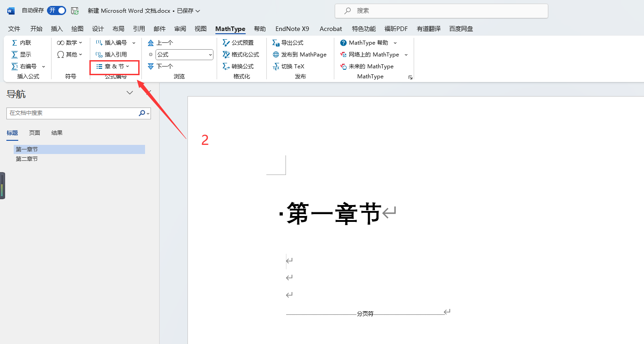
Task: Click 插入编号 equation number button
Action: [x=111, y=42]
